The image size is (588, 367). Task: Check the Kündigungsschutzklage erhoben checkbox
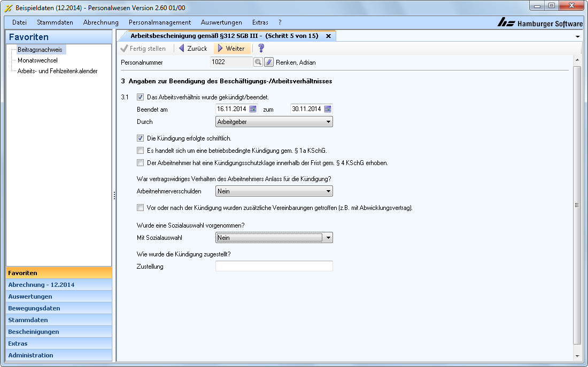pyautogui.click(x=140, y=163)
